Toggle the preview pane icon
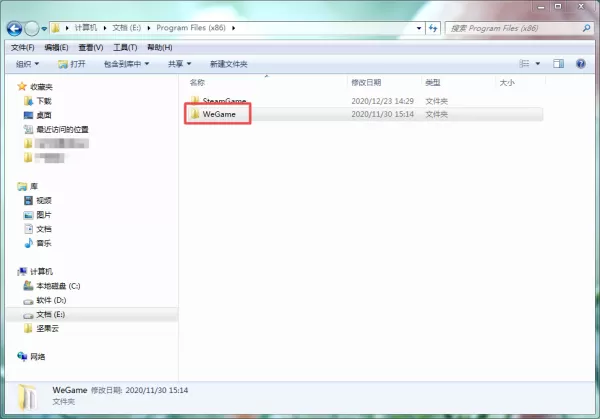The height and width of the screenshot is (419, 600). pyautogui.click(x=558, y=64)
